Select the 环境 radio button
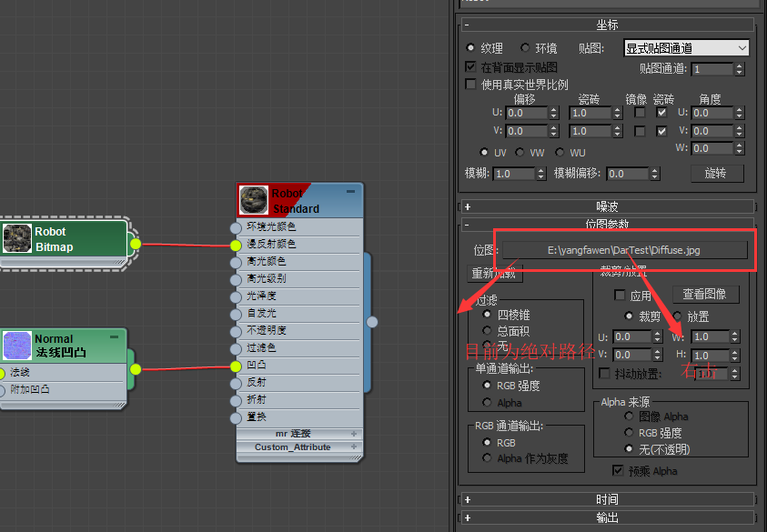The width and height of the screenshot is (767, 532). point(525,47)
